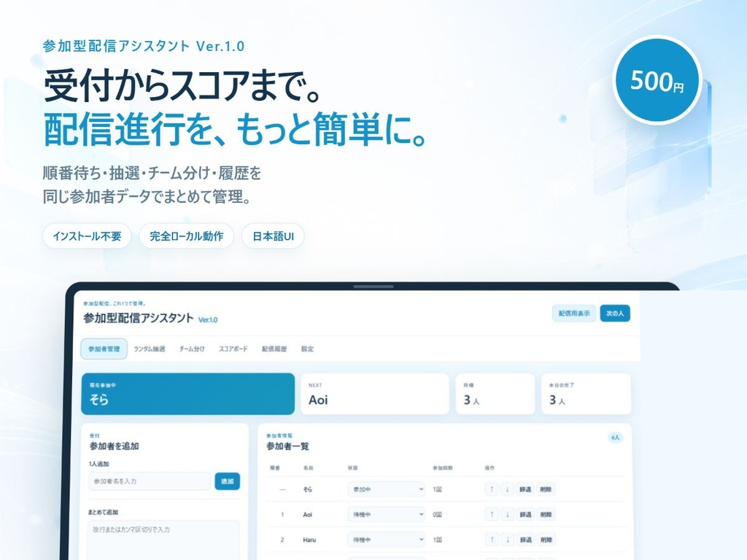Click 削除 for Aoi
This screenshot has width=747, height=560.
click(x=546, y=514)
